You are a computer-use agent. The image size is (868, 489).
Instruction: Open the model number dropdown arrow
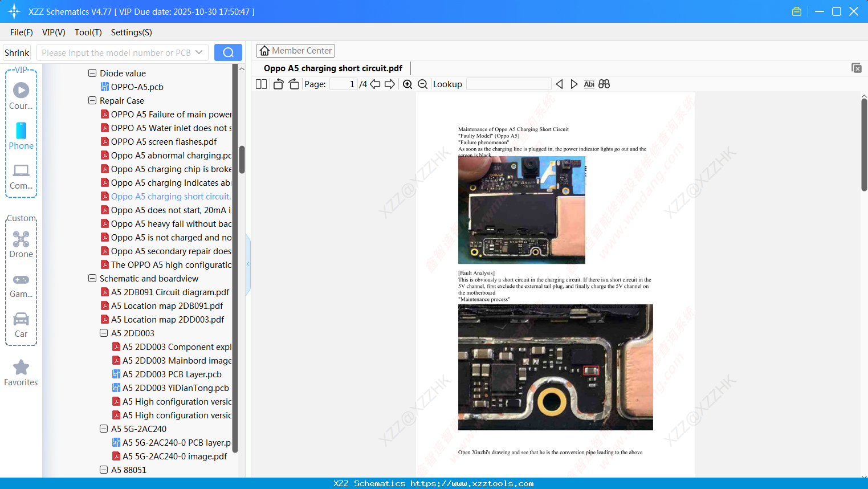(x=199, y=52)
